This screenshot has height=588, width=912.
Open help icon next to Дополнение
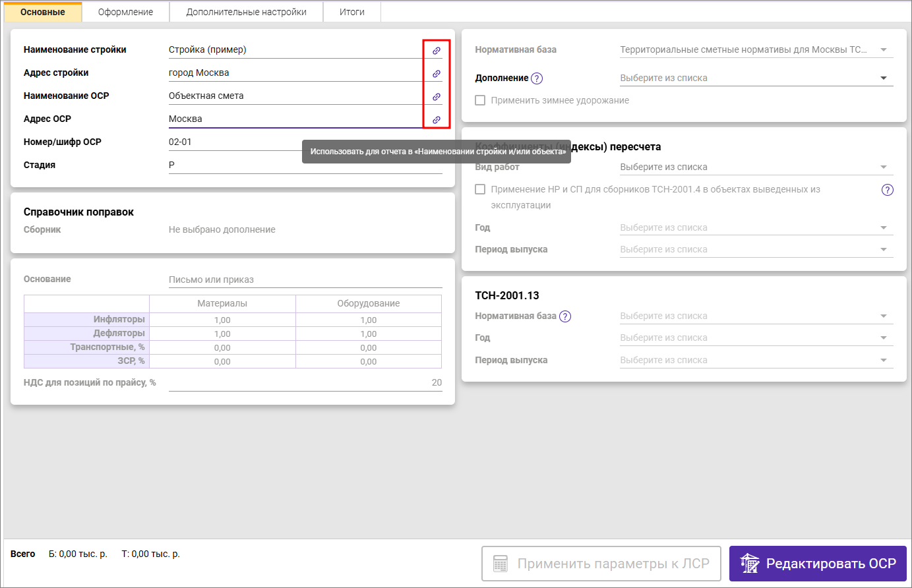point(537,78)
